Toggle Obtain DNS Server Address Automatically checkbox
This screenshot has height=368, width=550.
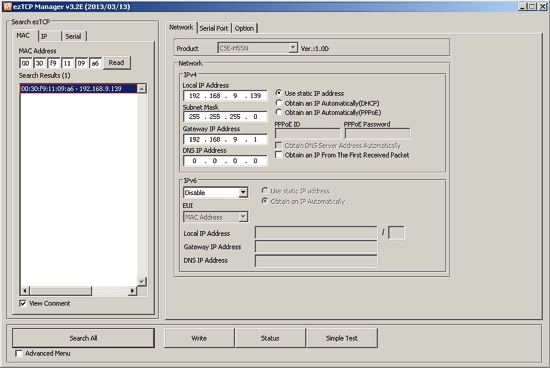tap(279, 145)
